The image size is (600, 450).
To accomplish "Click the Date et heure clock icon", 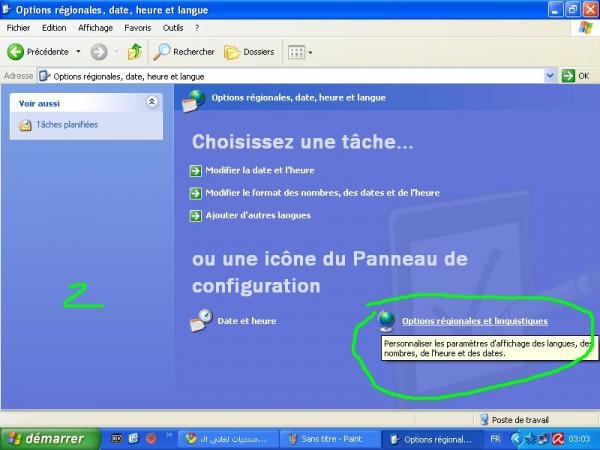I will pos(201,320).
